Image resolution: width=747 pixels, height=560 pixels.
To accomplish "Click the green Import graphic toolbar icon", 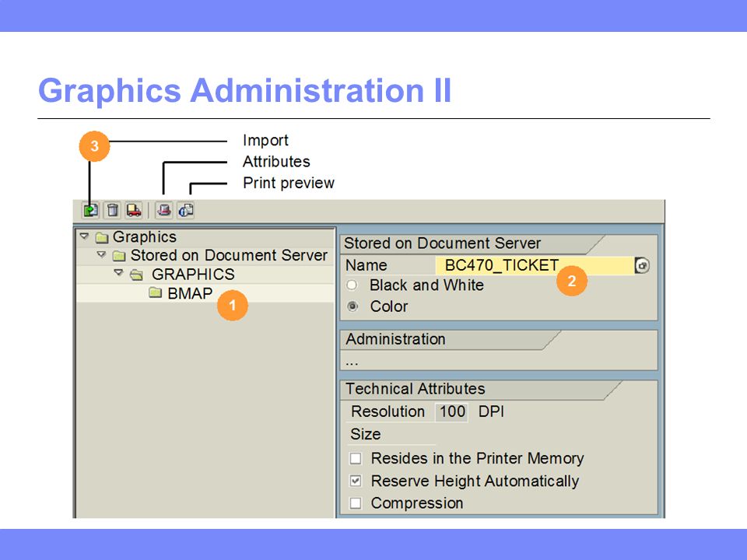I will pyautogui.click(x=90, y=210).
